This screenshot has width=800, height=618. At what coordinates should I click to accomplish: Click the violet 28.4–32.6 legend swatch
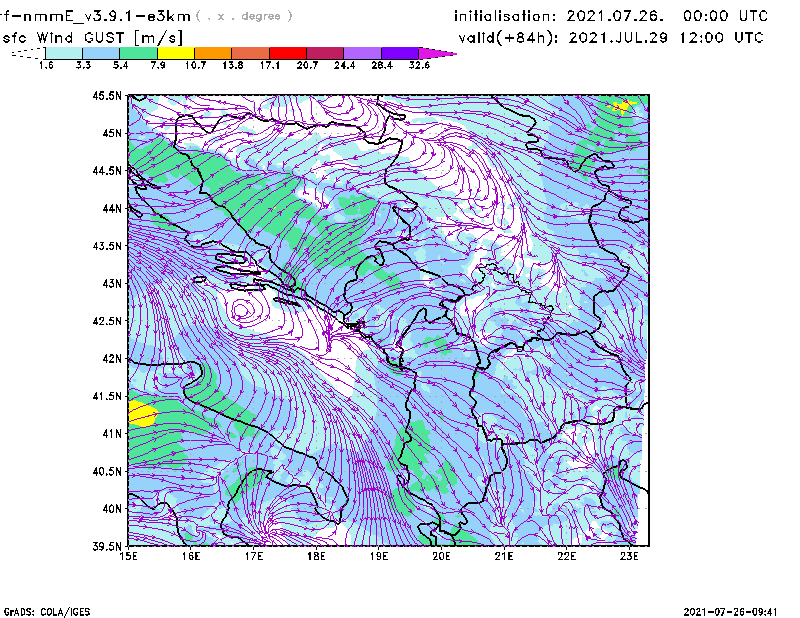tap(400, 53)
